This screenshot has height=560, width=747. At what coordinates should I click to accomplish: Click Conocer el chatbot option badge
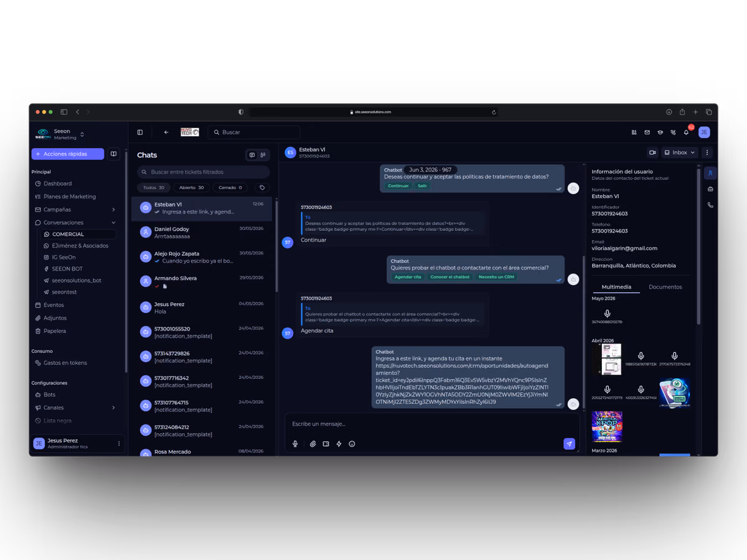[x=450, y=277]
